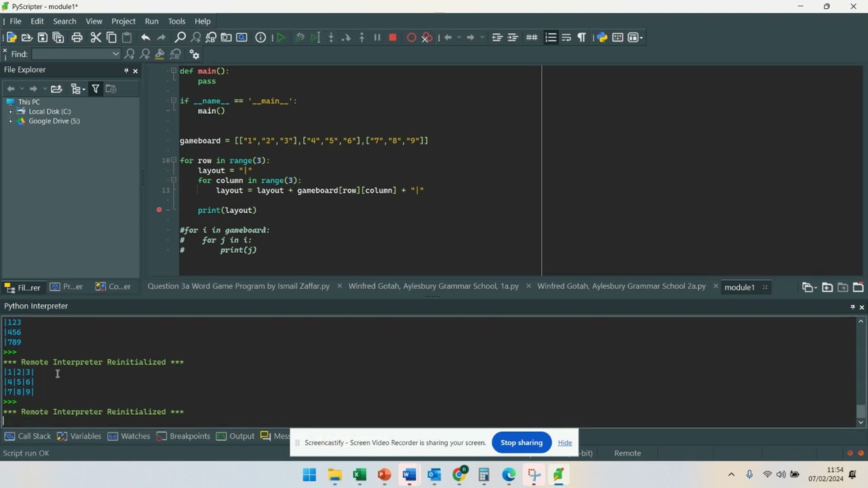The image size is (868, 488).
Task: Toggle special characters paragraph mark
Action: 582,38
